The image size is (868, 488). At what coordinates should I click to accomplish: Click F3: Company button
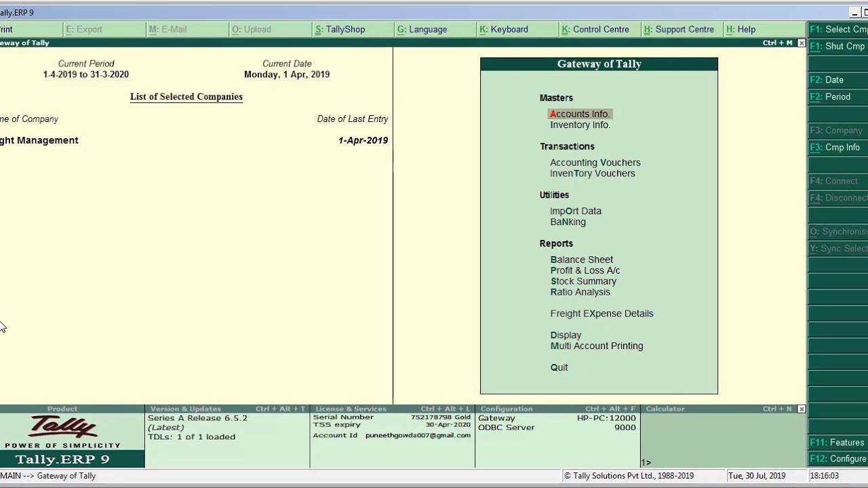(838, 130)
